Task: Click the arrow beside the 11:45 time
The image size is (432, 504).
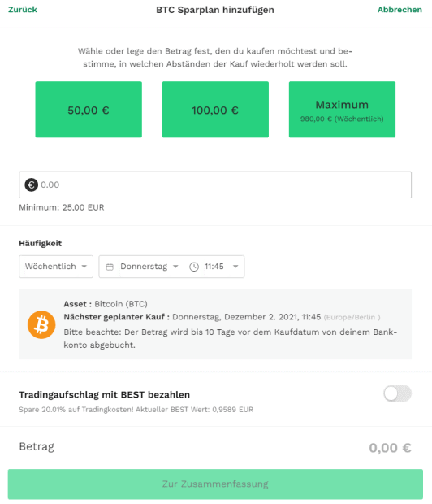Action: (235, 267)
